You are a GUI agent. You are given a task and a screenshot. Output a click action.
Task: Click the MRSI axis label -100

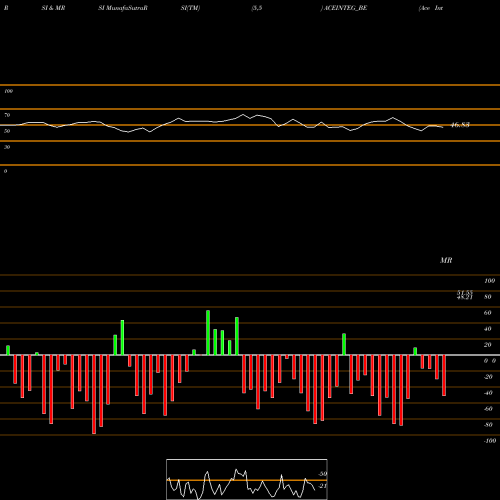coord(489,441)
